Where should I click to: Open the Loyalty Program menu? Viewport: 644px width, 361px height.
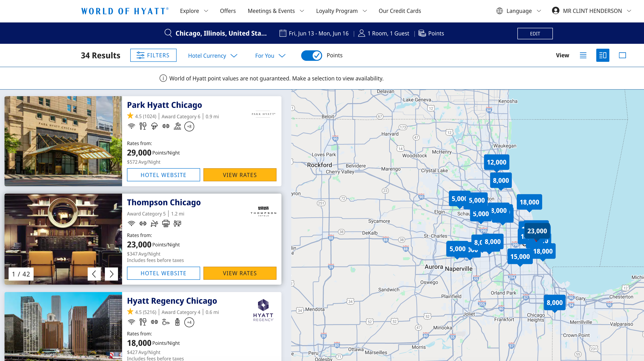[341, 11]
